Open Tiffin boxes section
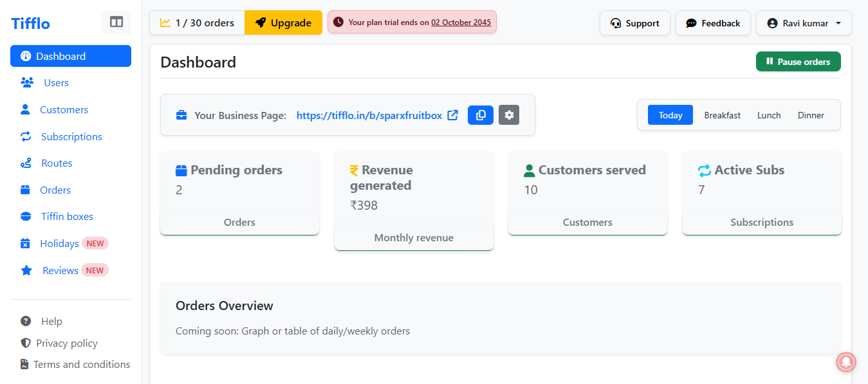 pos(67,217)
